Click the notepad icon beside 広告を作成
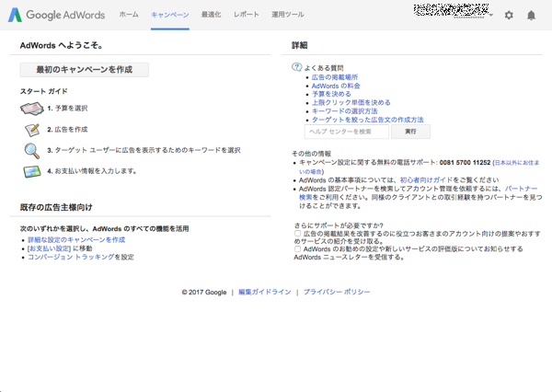This screenshot has height=392, width=552. pyautogui.click(x=32, y=130)
